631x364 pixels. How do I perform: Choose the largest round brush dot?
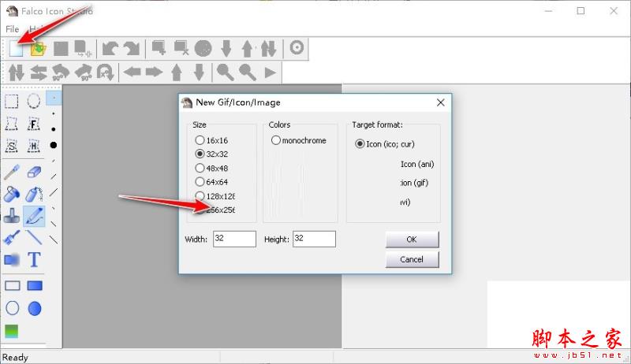(54, 145)
